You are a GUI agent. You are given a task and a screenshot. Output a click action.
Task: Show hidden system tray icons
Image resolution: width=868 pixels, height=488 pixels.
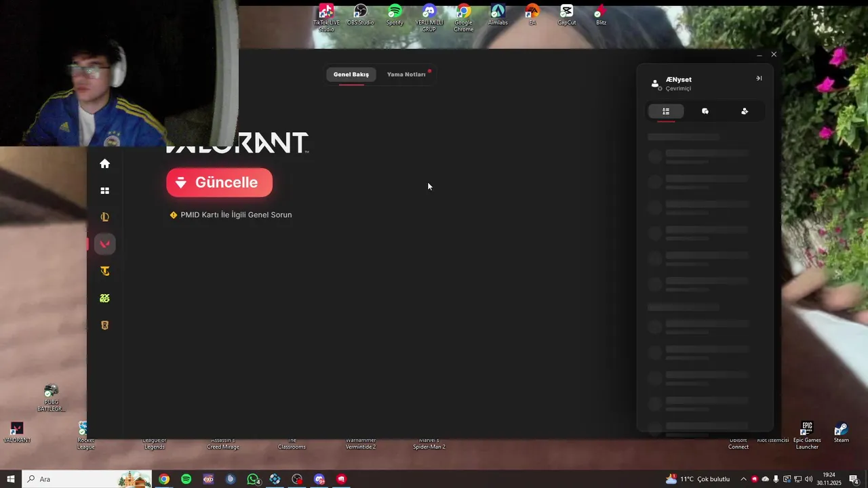click(x=743, y=479)
